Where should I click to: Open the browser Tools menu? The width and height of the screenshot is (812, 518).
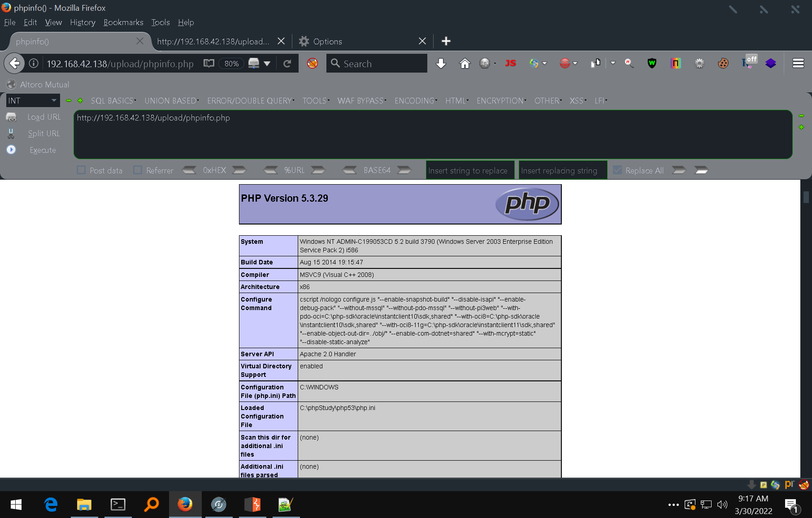tap(161, 22)
